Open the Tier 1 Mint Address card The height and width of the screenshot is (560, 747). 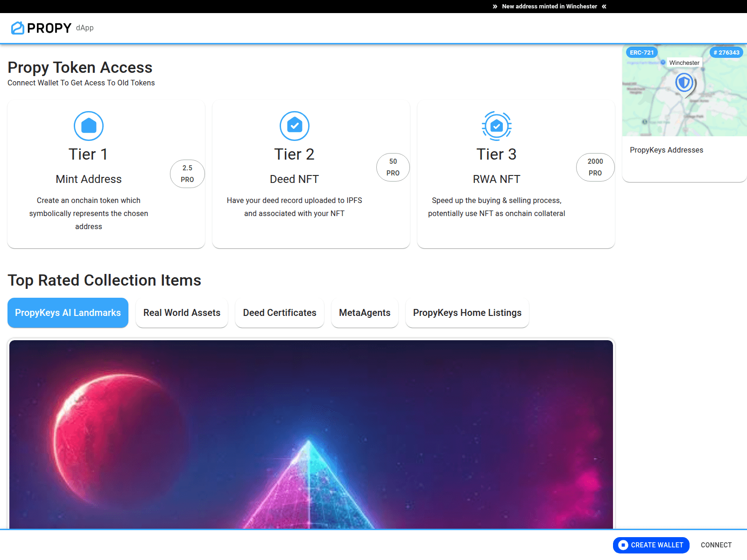(x=106, y=174)
